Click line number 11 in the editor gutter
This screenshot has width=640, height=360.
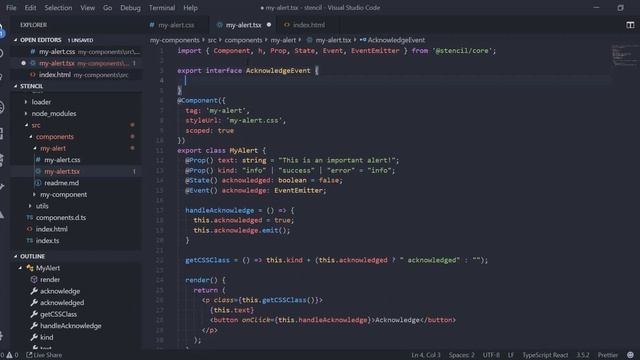point(160,151)
